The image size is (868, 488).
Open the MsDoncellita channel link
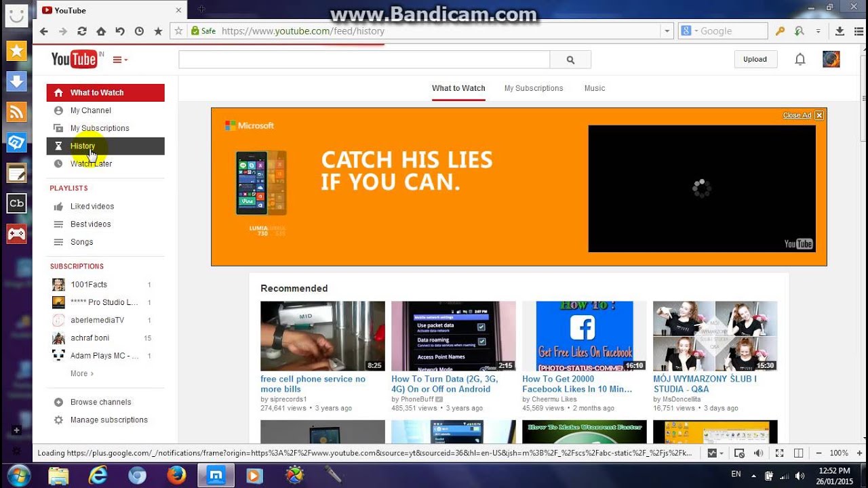pos(682,400)
